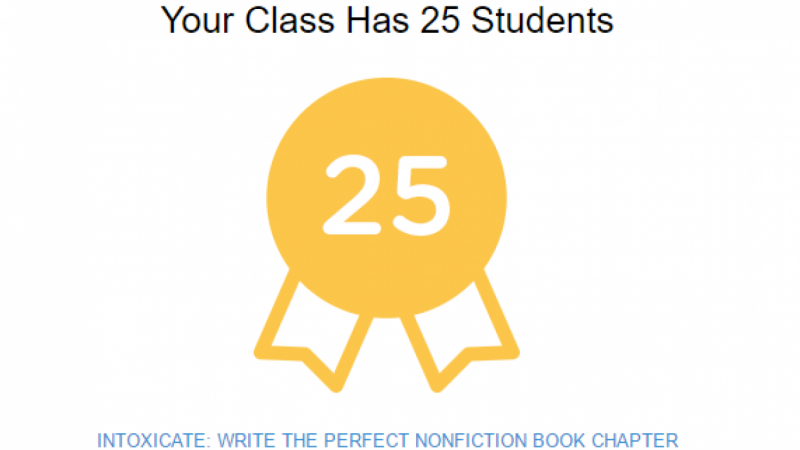This screenshot has width=800, height=450.
Task: Click the word Class in the heading
Action: (289, 20)
